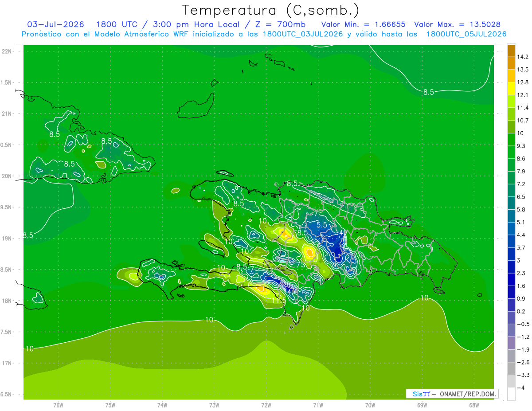The image size is (532, 411).
Task: Select the "18N" latitude tick label
Action: 7,301
